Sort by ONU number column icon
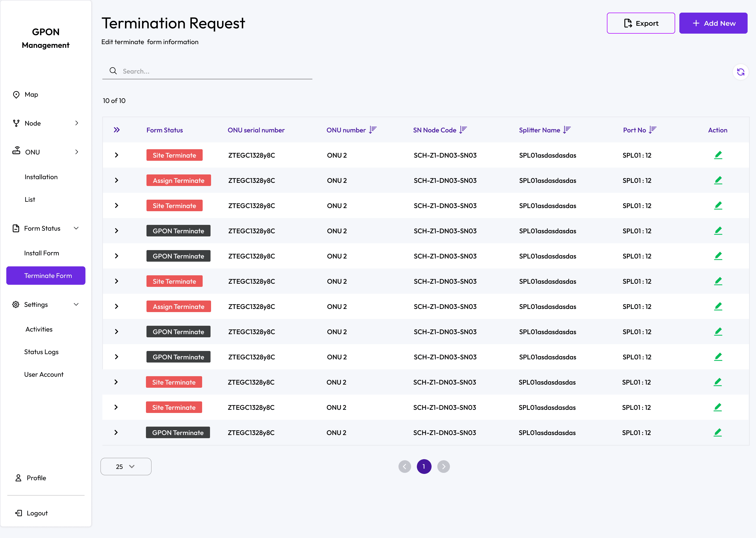 tap(373, 130)
